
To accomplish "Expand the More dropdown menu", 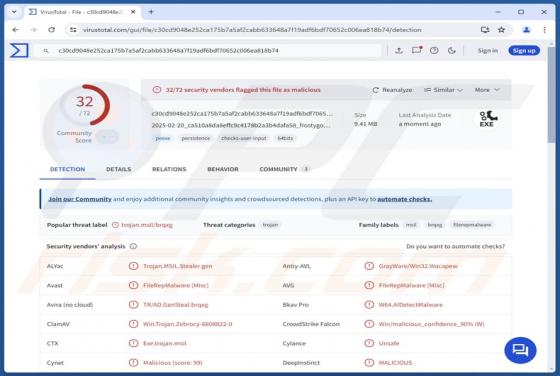I will pyautogui.click(x=487, y=90).
